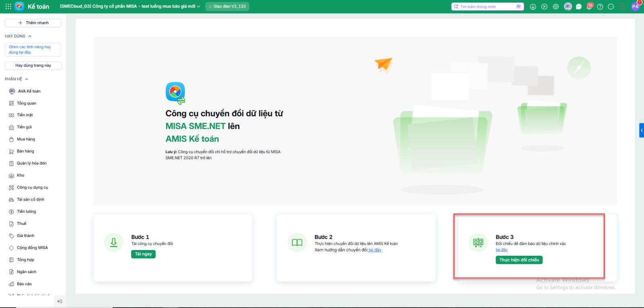
Task: Click the Bước 3 compare data icon
Action: point(478,242)
